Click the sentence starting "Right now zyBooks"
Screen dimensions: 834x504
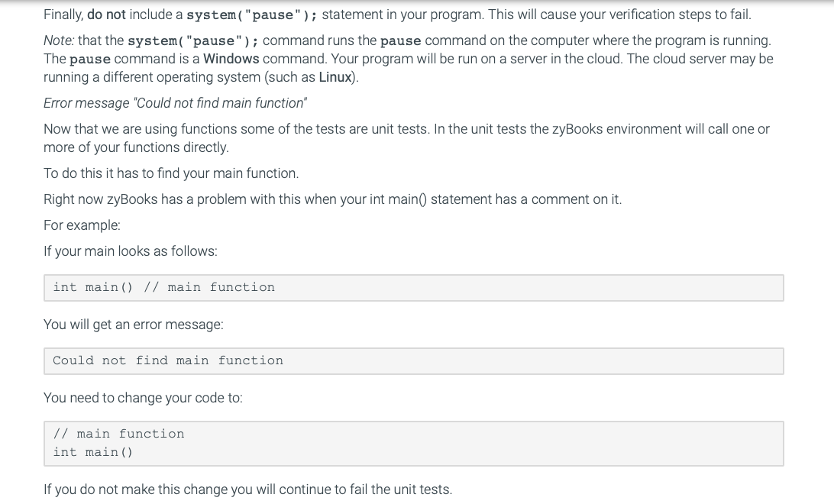(332, 199)
